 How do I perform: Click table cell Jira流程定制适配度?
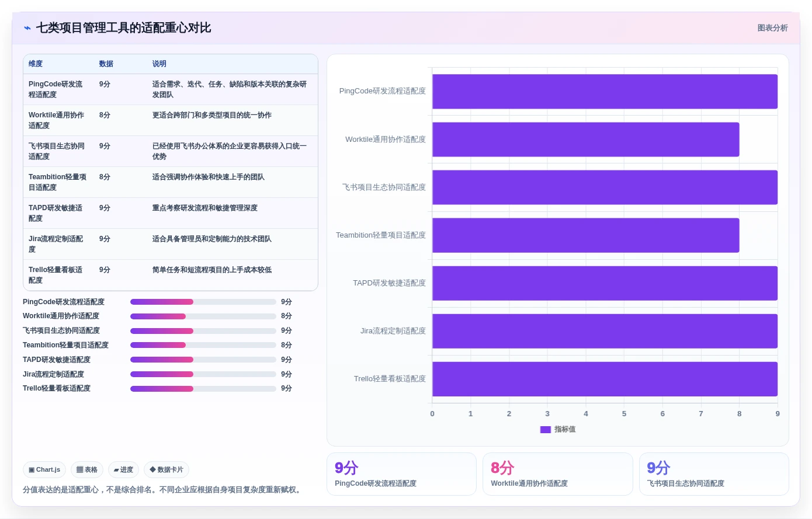(57, 244)
